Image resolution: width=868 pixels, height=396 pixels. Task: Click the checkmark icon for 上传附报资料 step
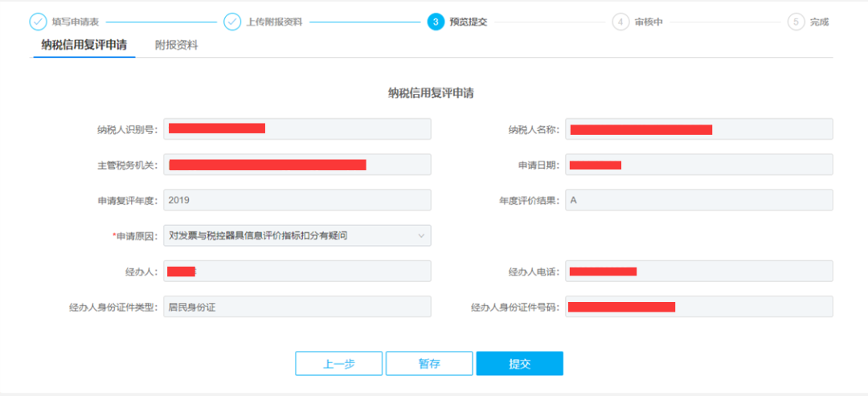pos(232,22)
